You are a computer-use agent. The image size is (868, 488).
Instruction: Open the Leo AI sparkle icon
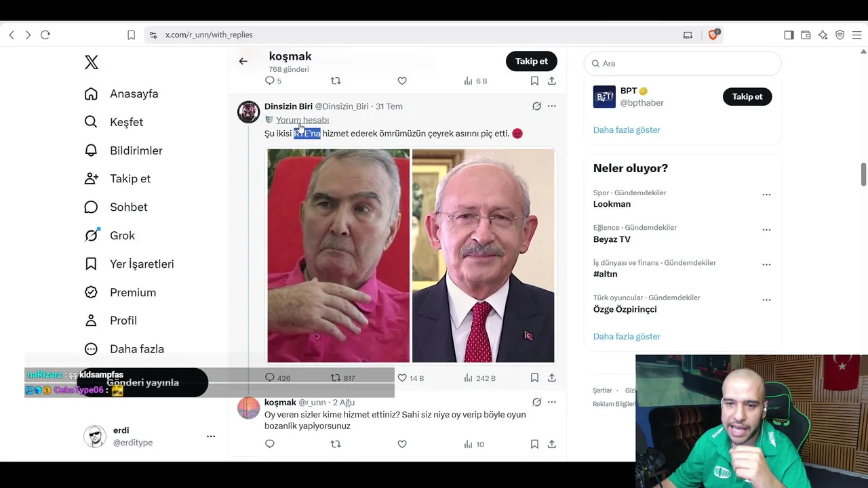pos(823,35)
